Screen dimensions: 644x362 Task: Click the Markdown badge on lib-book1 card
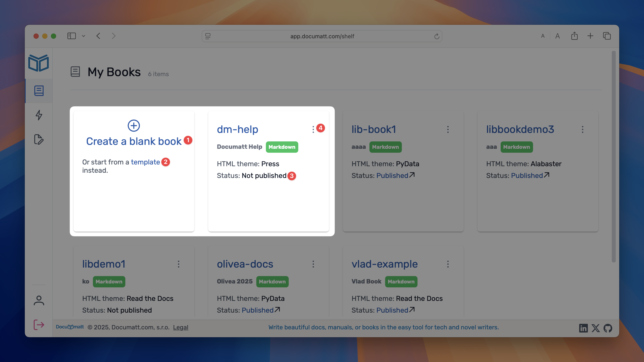(386, 147)
